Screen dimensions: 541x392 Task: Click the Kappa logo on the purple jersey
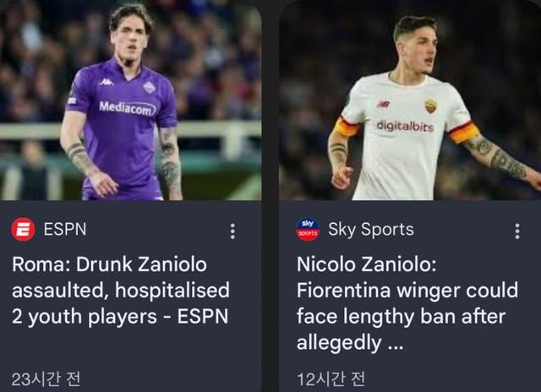pyautogui.click(x=107, y=82)
